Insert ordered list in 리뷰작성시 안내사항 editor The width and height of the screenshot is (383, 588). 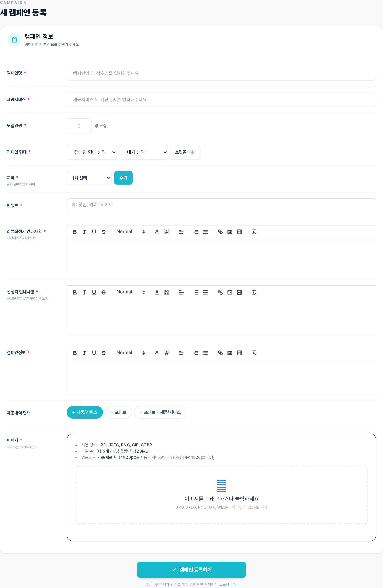(196, 232)
